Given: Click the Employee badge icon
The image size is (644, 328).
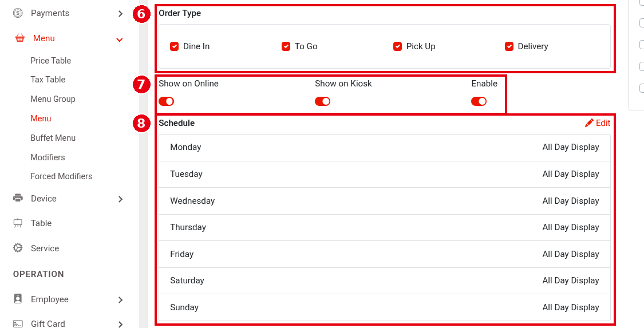Looking at the screenshot, I should pyautogui.click(x=18, y=299).
